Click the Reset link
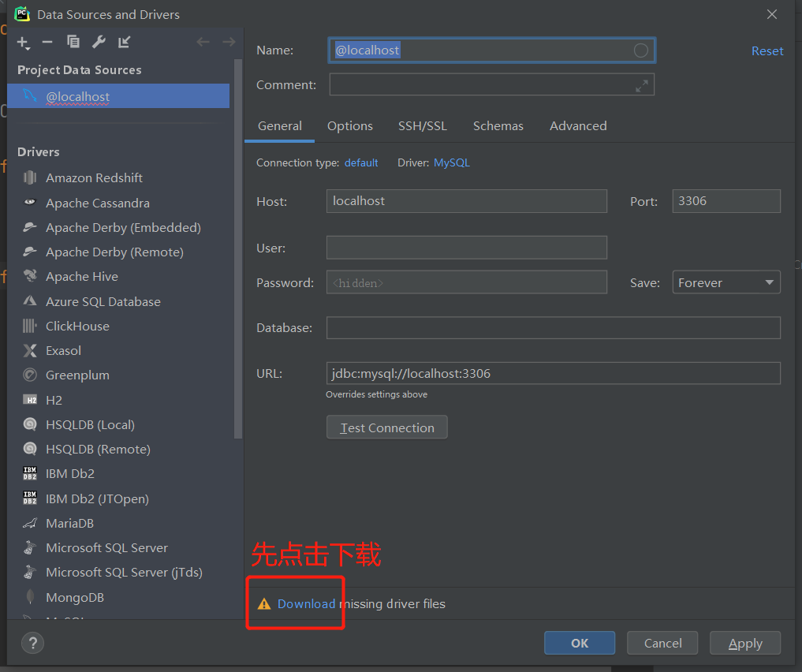This screenshot has width=802, height=672. tap(767, 51)
